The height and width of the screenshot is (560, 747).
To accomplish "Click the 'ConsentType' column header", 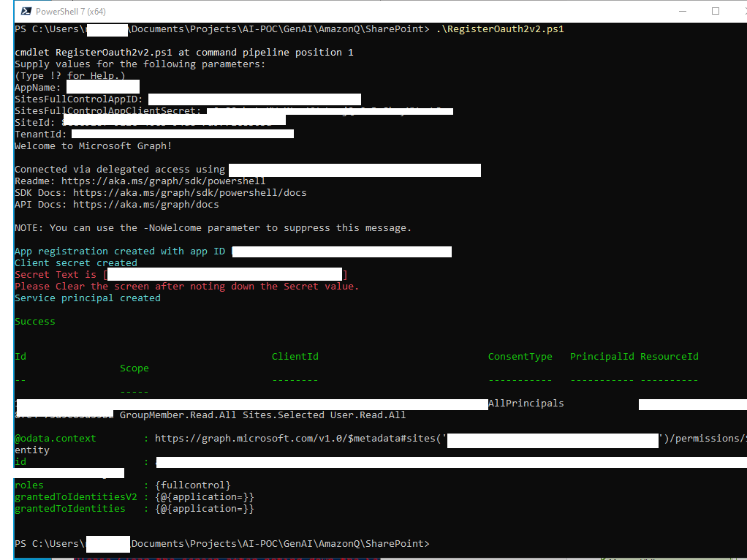I will (x=520, y=357).
